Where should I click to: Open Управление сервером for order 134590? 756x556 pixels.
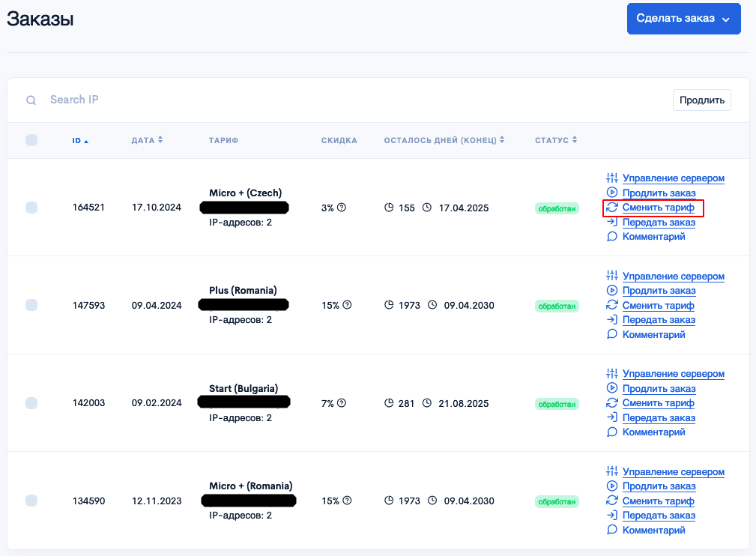point(673,471)
